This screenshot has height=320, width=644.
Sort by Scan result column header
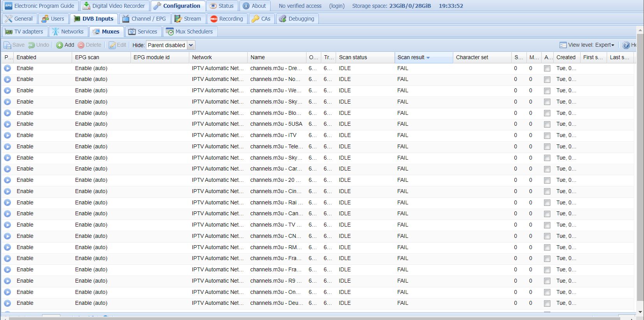tap(424, 57)
